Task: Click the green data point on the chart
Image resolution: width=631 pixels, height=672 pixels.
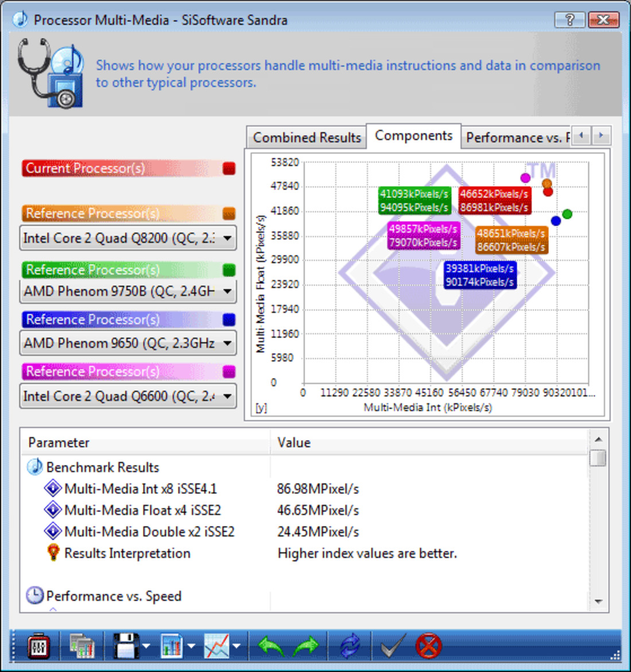Action: click(567, 214)
